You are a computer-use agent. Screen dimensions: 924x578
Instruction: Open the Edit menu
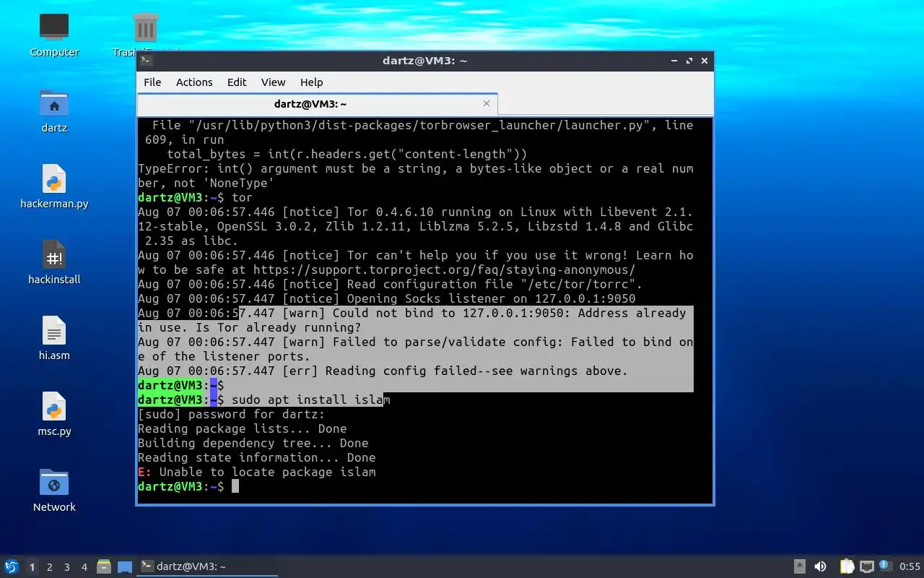pos(237,82)
